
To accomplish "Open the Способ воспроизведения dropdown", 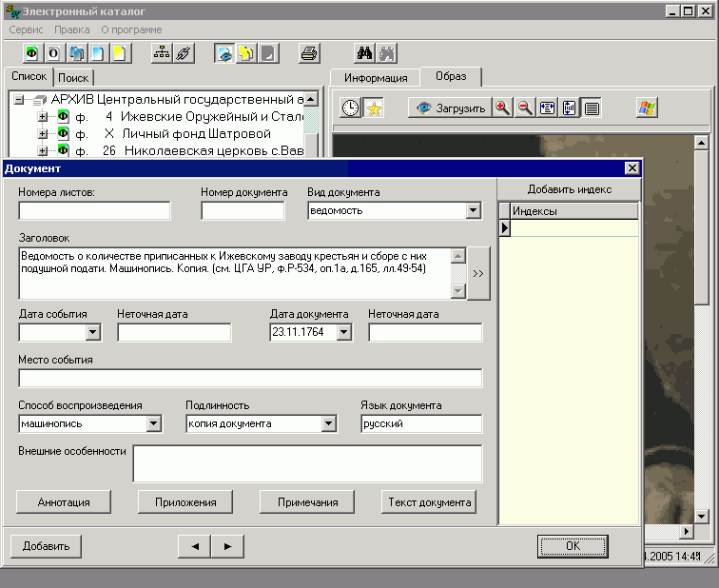I will (x=154, y=423).
